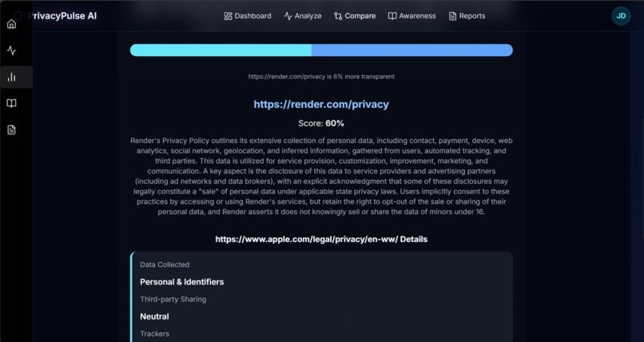644x342 pixels.
Task: Select the Compare nav item
Action: pos(355,16)
